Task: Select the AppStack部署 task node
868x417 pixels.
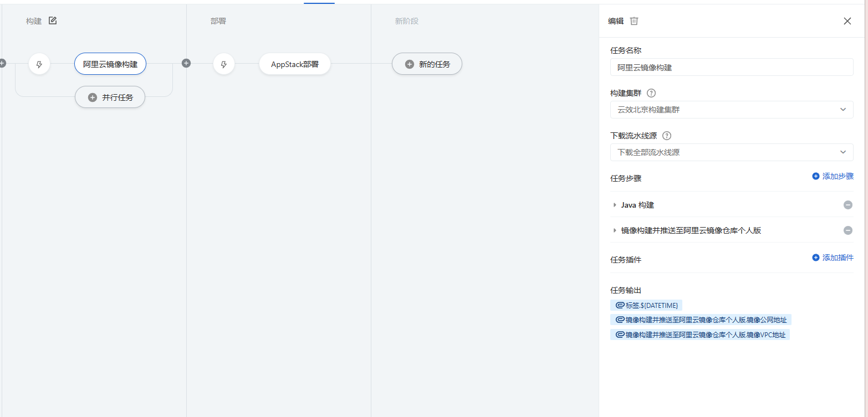Action: click(295, 64)
